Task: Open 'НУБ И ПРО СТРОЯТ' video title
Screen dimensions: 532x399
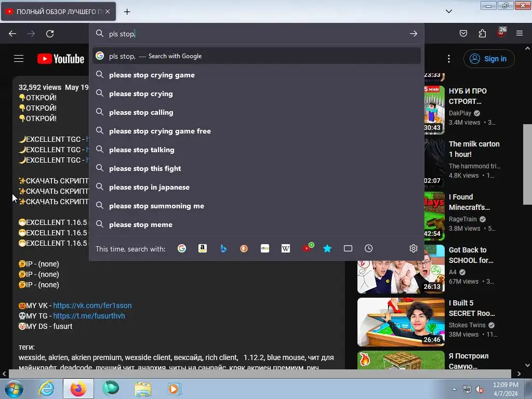Action: click(x=468, y=96)
